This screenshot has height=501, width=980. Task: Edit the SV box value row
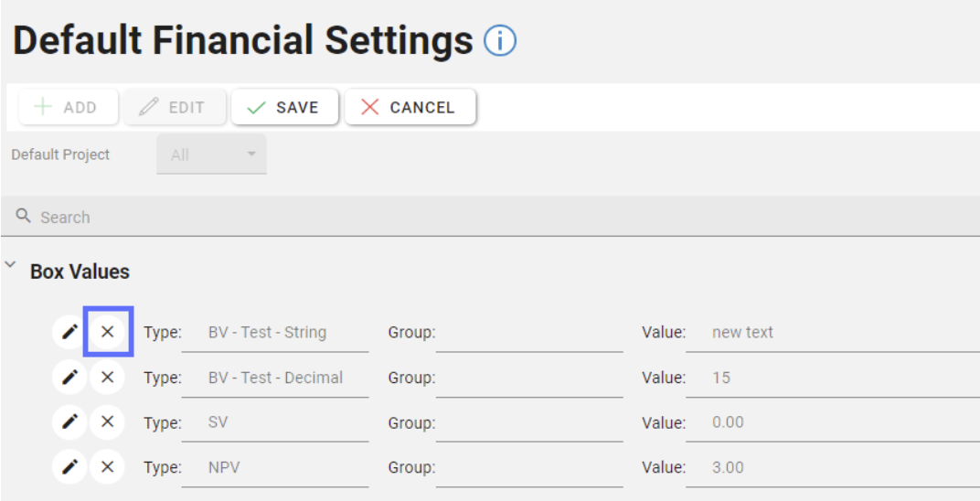(x=69, y=422)
